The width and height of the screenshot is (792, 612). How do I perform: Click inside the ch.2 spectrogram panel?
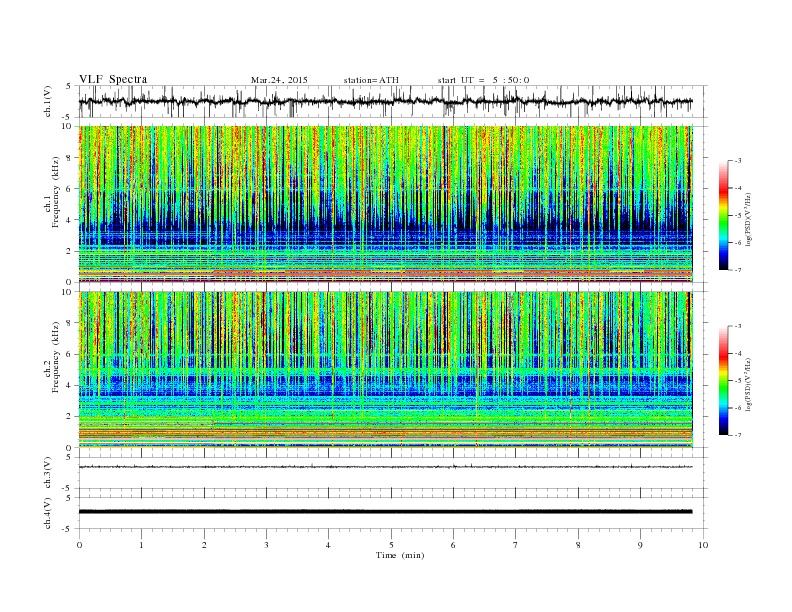[x=385, y=370]
